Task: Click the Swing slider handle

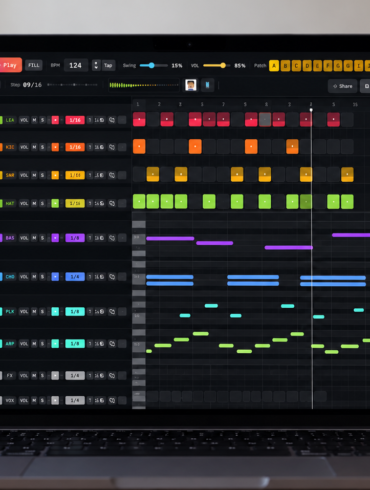Action: [x=151, y=65]
